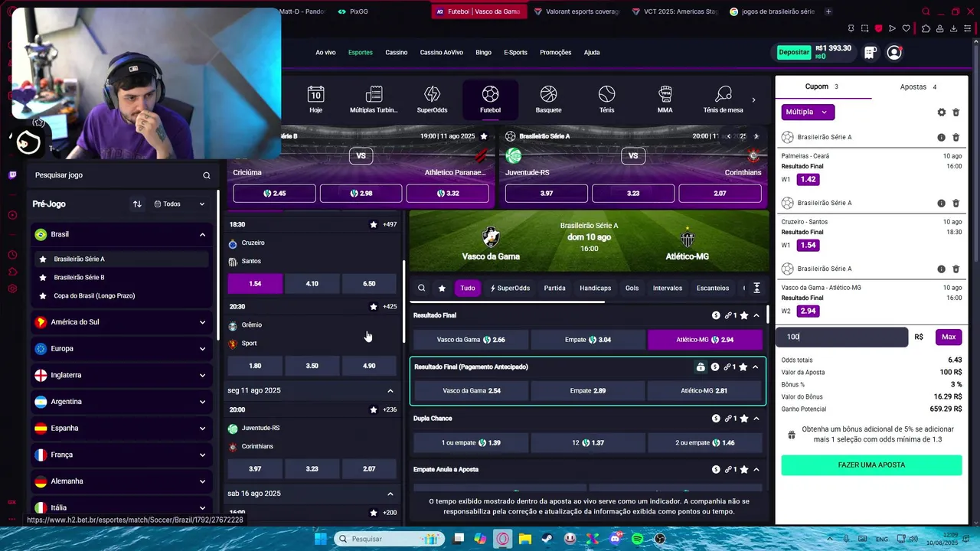Collapse the Brasil country section
This screenshot has height=551, width=980.
pos(202,234)
